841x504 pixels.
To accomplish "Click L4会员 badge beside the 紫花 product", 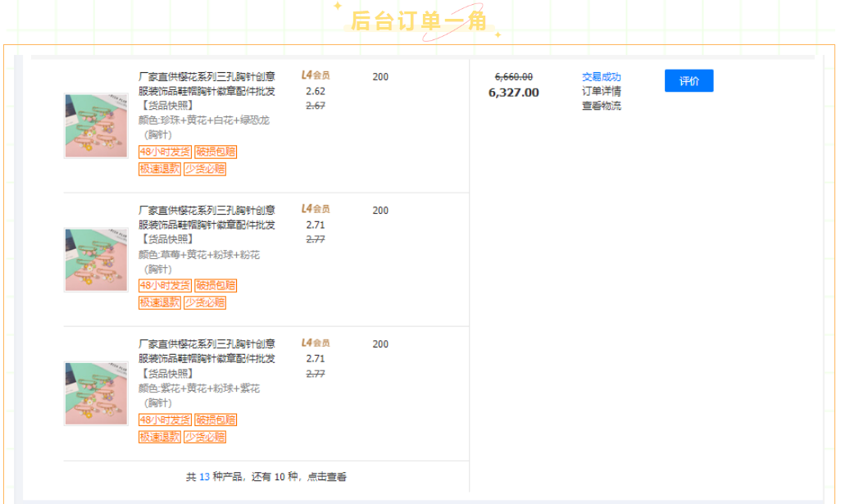I will point(316,343).
